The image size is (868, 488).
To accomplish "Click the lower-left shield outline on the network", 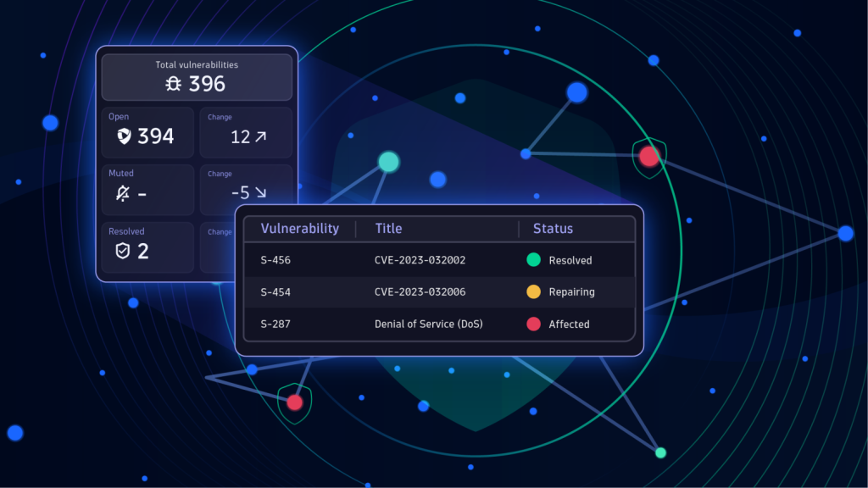I will [294, 402].
